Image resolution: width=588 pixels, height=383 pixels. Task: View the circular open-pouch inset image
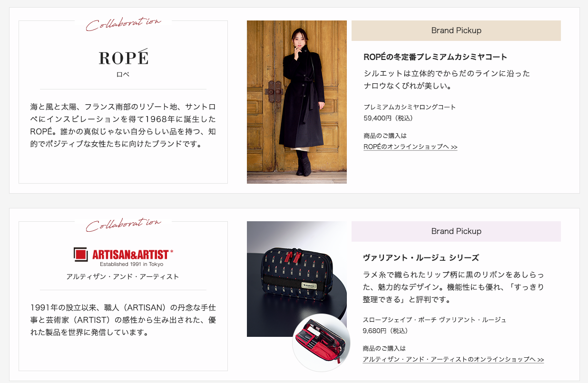tap(321, 343)
